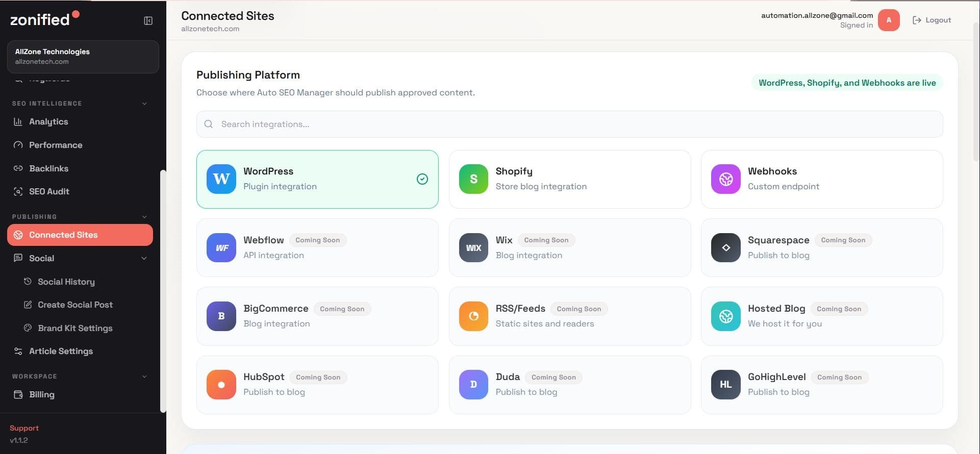Select the Webhooks integration card
Image resolution: width=980 pixels, height=454 pixels.
pos(822,179)
